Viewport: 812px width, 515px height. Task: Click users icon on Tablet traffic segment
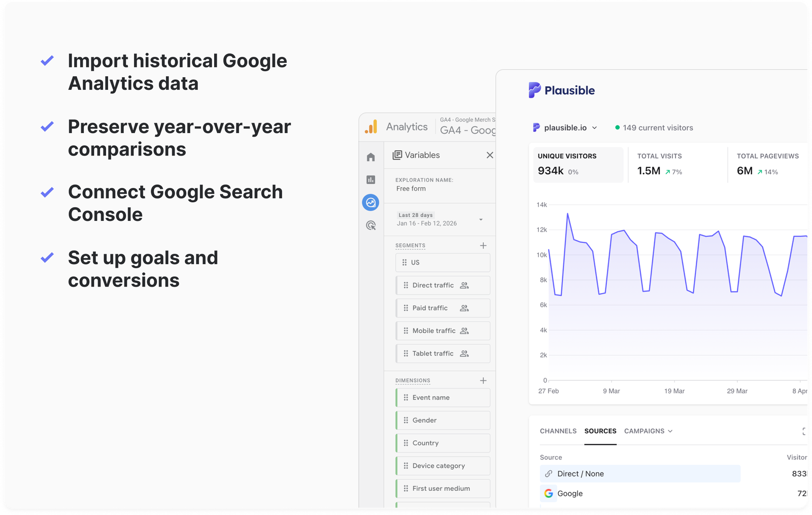click(x=464, y=353)
